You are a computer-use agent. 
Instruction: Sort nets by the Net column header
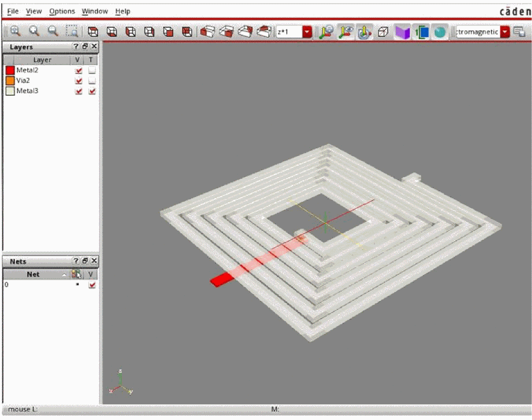[x=33, y=274]
